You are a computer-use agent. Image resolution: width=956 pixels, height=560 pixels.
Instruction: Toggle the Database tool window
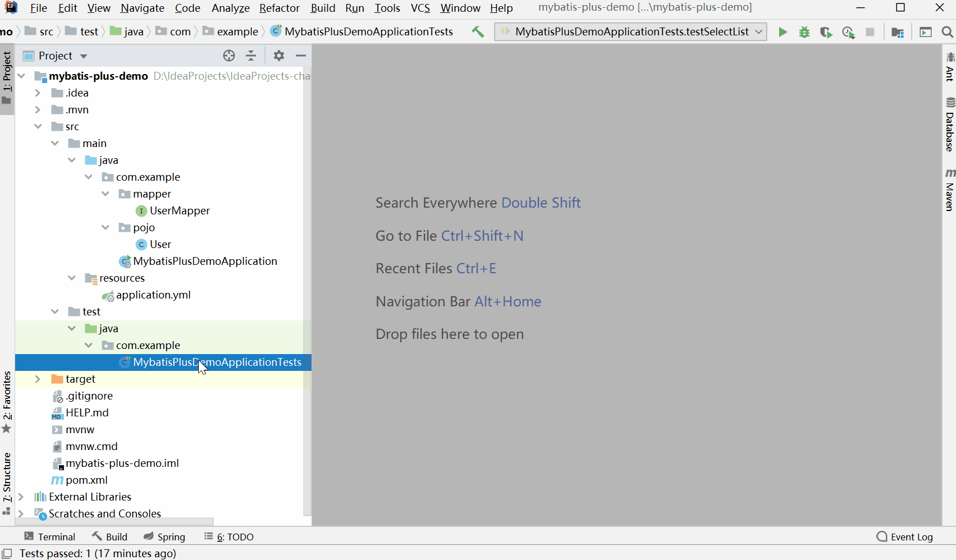tap(949, 126)
